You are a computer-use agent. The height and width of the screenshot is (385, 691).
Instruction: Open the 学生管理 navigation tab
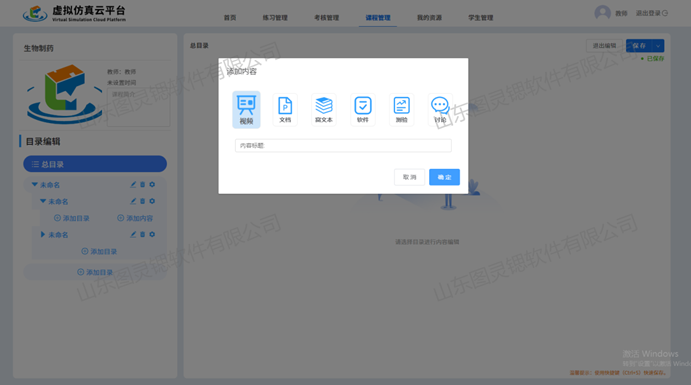coord(480,18)
